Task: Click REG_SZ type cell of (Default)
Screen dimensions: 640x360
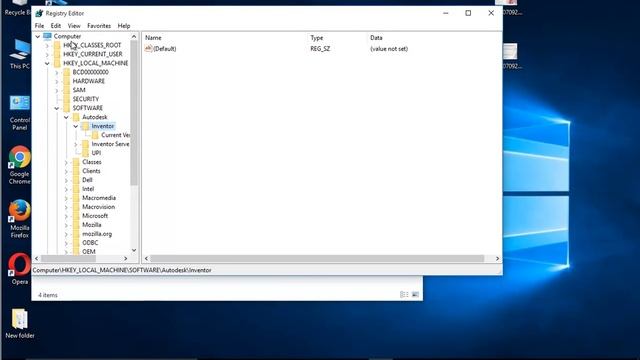Action: point(320,49)
